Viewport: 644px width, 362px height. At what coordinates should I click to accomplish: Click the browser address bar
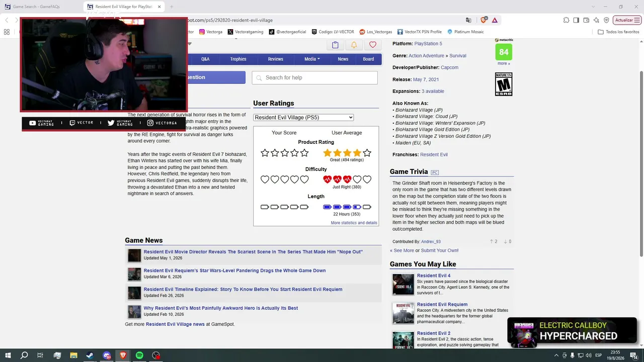[322, 20]
